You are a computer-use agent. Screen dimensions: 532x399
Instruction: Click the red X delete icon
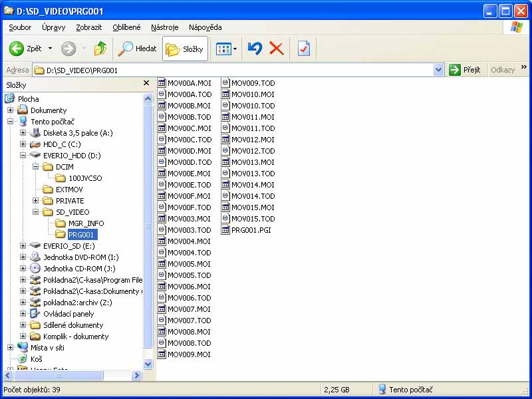276,49
